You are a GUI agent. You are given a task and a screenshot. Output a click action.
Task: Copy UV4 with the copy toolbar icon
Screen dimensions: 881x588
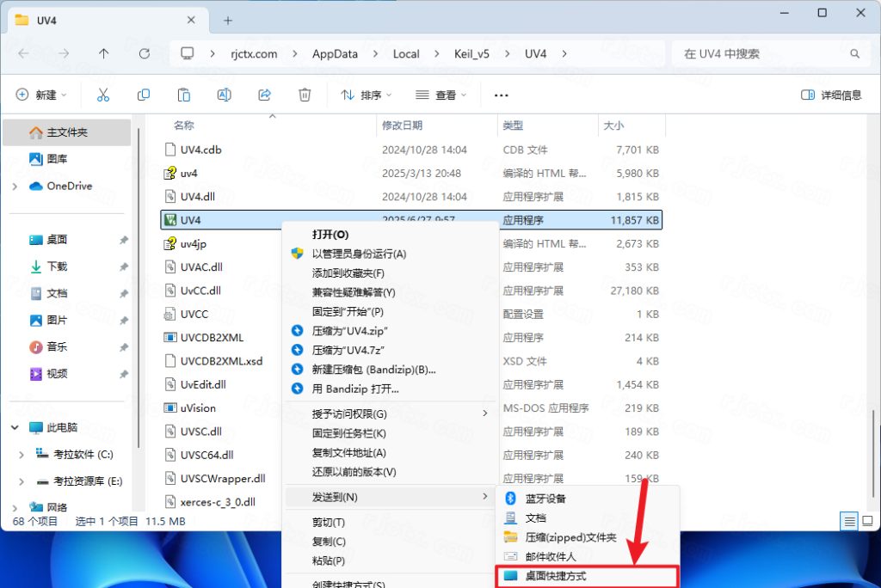(x=144, y=95)
